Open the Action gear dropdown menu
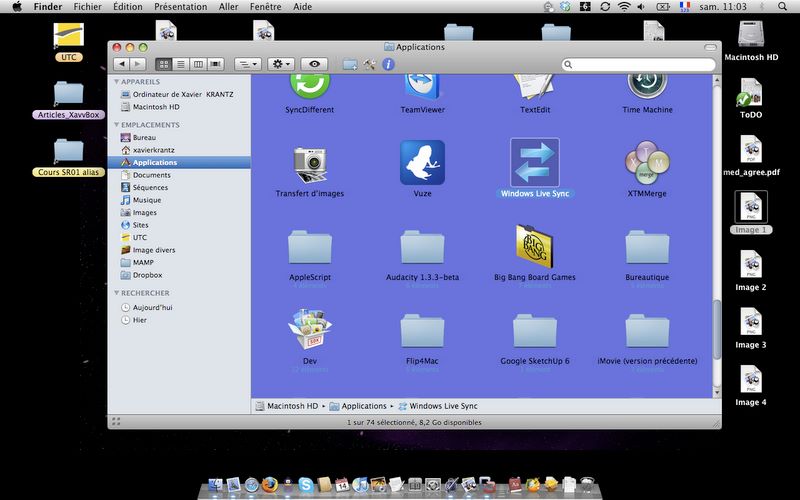 tap(281, 64)
